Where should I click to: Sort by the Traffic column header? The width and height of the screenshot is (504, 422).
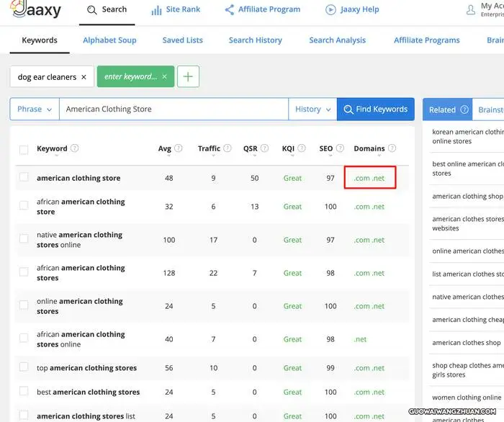[x=209, y=148]
